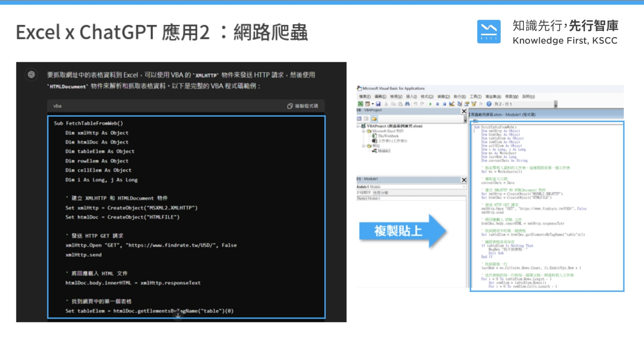Collapse the Microsoft Excel Objects folder

364,131
